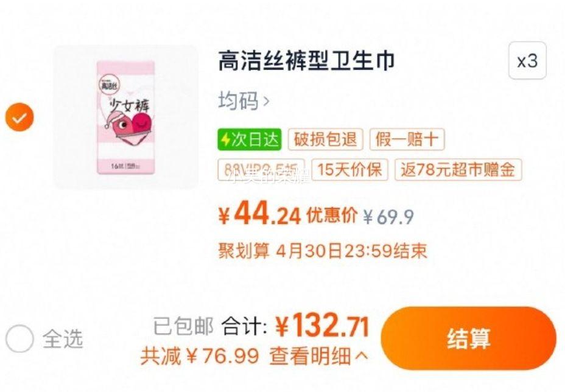Tap the 88VIP discount tag
Viewport: 565px width, 392px height.
point(261,169)
